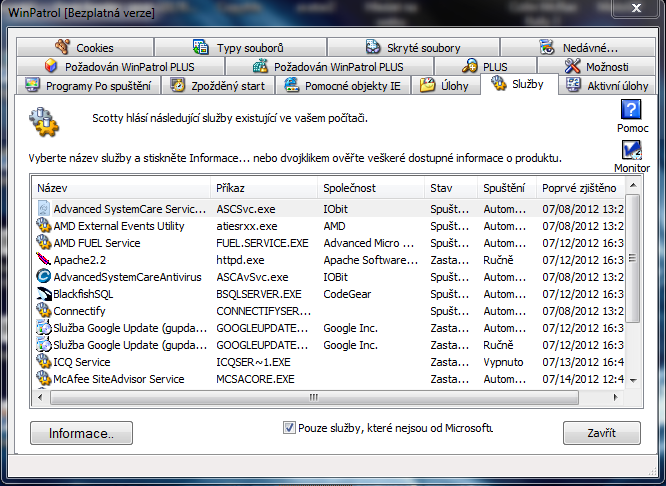Click the Aktivní úlohy tab icon
The height and width of the screenshot is (486, 666).
tap(573, 85)
